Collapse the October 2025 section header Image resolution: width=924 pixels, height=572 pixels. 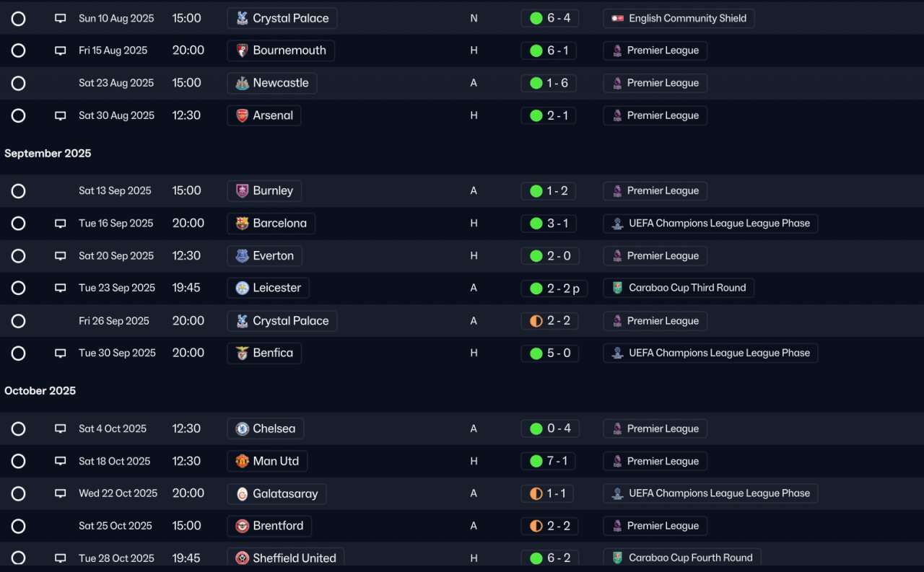(40, 391)
